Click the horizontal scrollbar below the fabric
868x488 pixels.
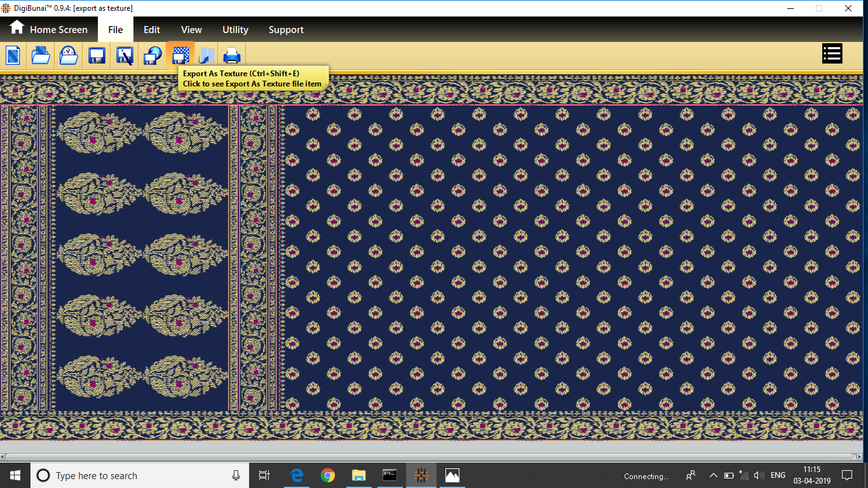432,457
